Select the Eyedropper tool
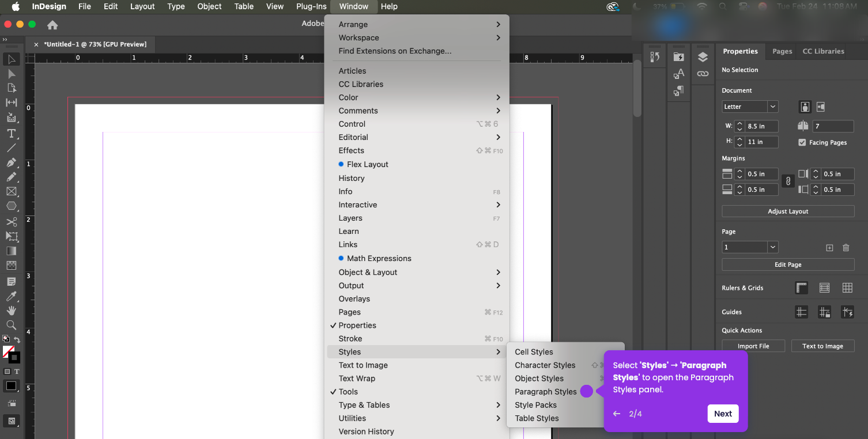Viewport: 868px width, 439px height. click(x=12, y=296)
